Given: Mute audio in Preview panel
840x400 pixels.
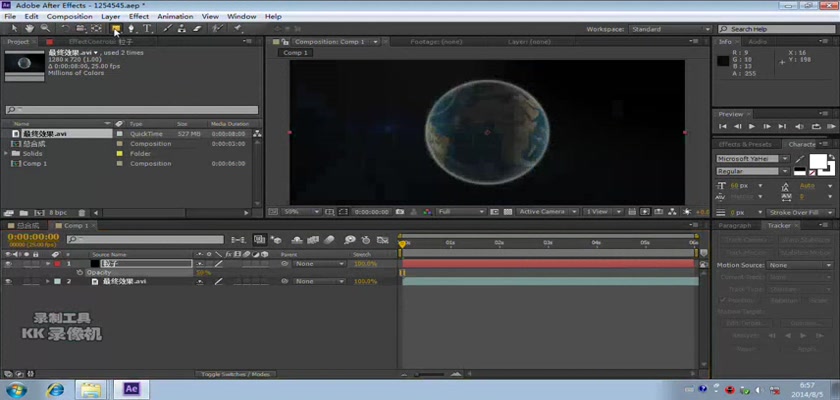Looking at the screenshot, I should pos(799,126).
